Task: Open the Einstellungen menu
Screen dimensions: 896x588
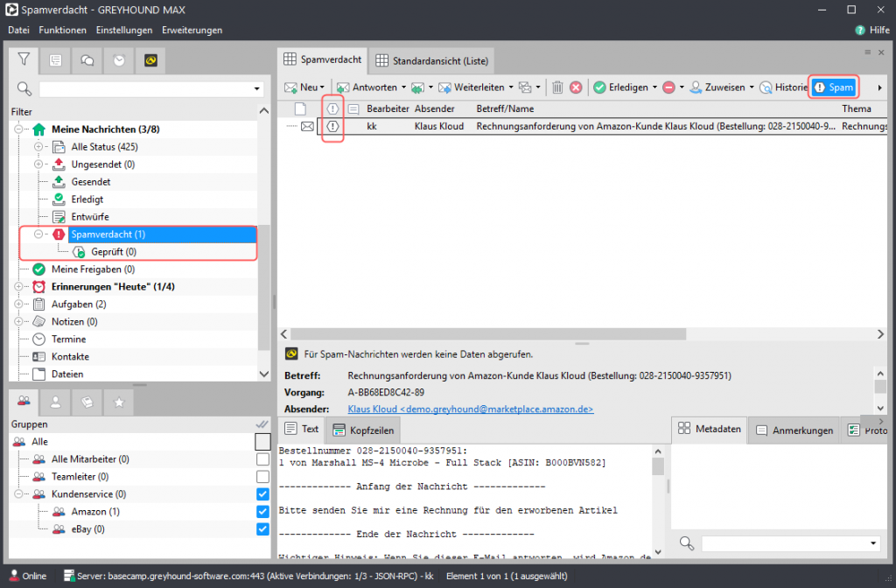Action: pos(124,31)
